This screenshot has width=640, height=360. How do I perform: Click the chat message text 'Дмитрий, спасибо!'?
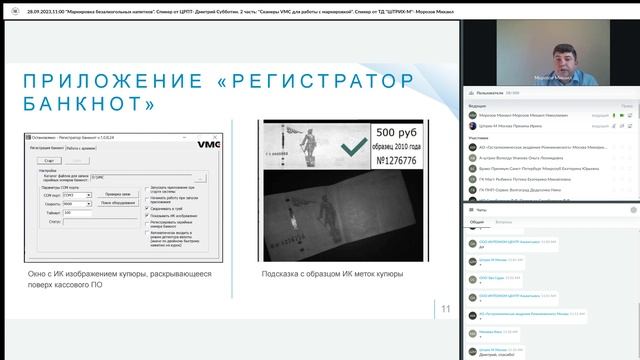(x=497, y=355)
